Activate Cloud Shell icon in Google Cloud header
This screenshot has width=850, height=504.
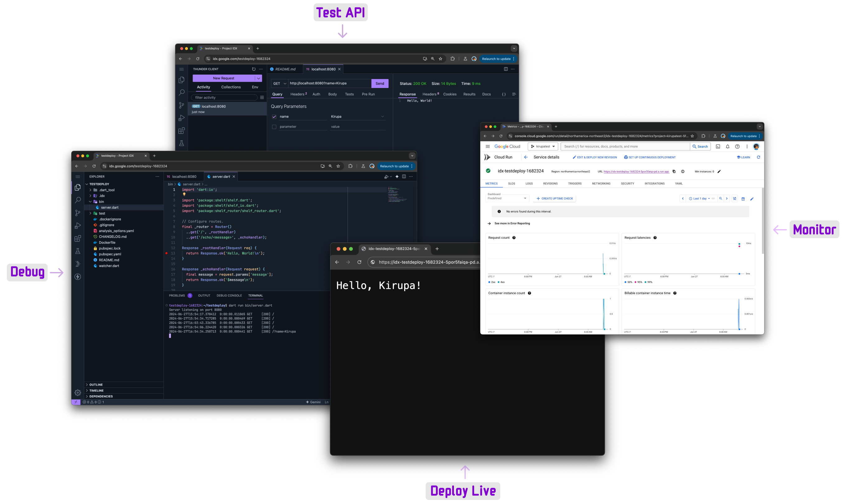click(x=718, y=146)
